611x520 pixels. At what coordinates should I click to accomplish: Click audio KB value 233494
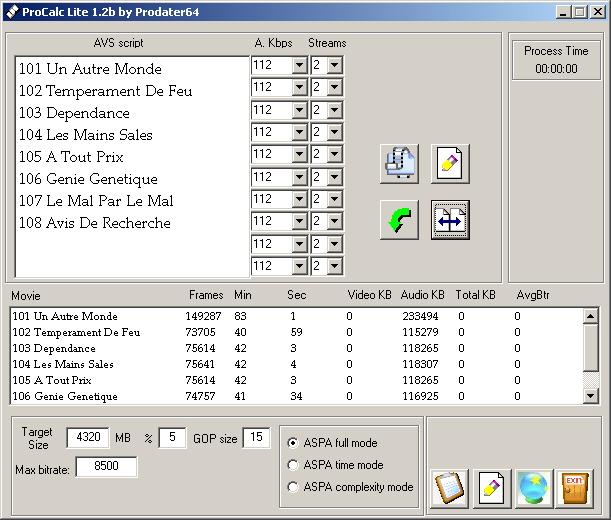[420, 316]
